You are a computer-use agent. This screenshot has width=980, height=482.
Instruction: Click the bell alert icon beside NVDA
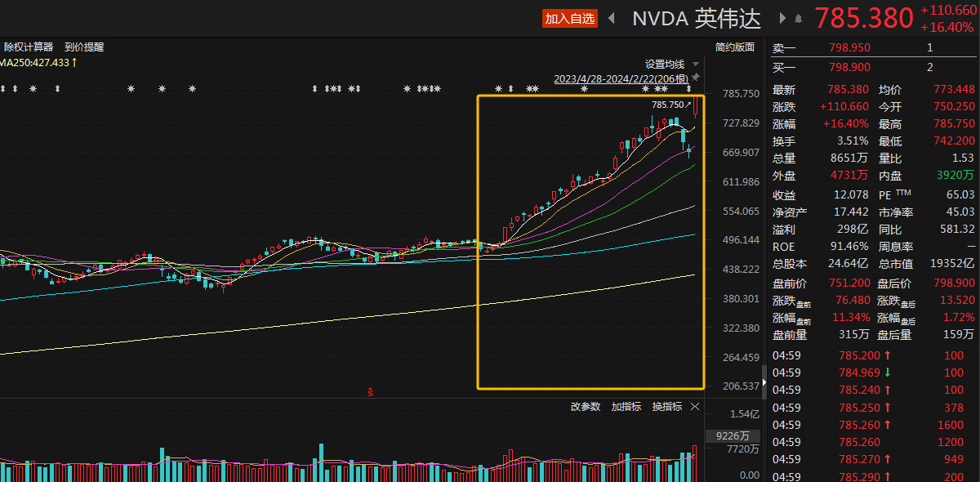pos(798,18)
